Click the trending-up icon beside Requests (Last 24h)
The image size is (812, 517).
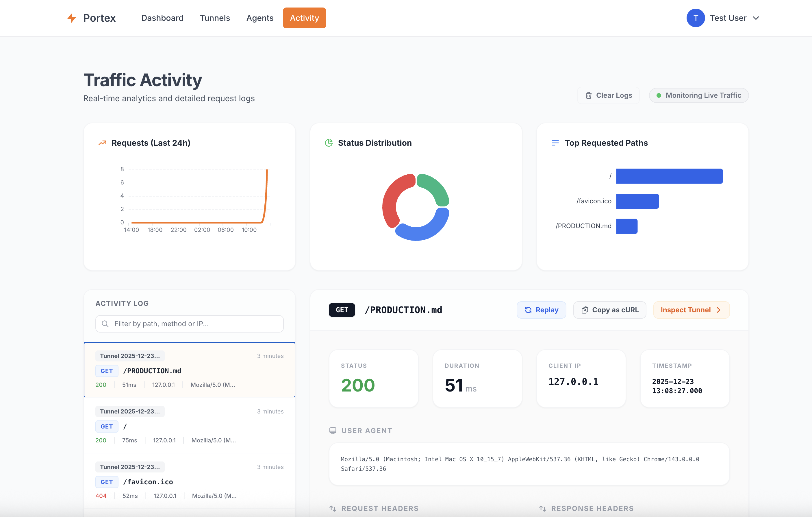click(102, 143)
